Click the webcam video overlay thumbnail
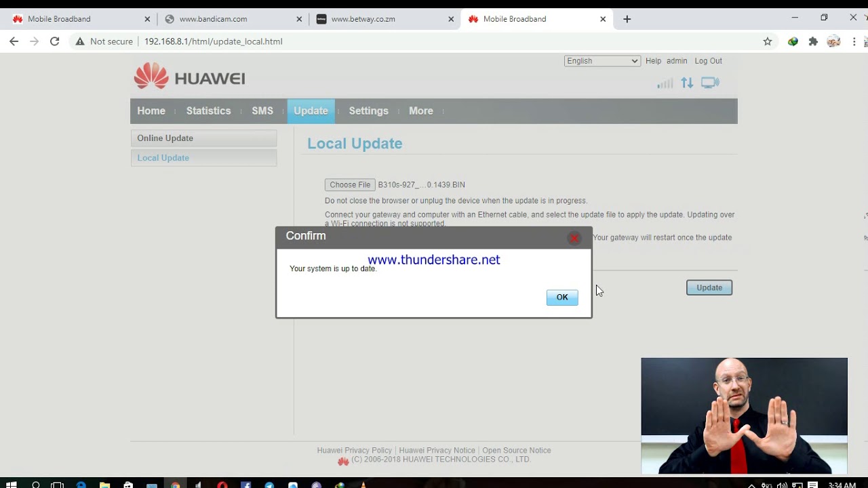The width and height of the screenshot is (868, 488). coord(744,416)
